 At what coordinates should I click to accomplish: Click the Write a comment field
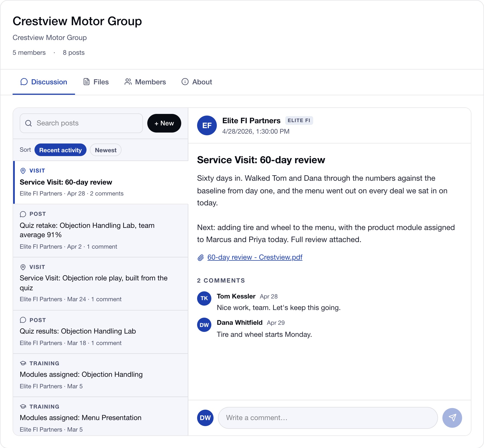pyautogui.click(x=328, y=418)
